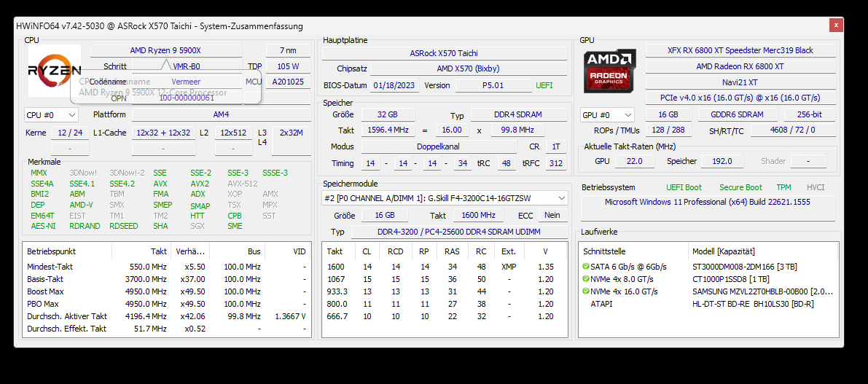Click the ASRock X570 Taichi mainboard button

(x=444, y=54)
